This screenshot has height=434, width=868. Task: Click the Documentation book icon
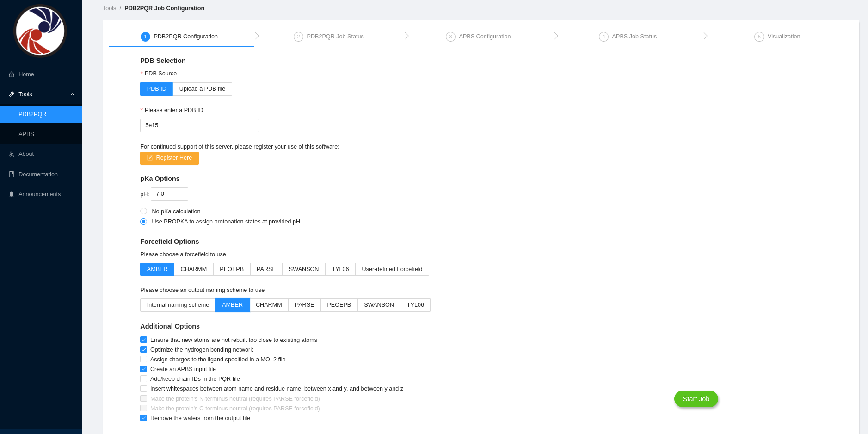pyautogui.click(x=12, y=174)
